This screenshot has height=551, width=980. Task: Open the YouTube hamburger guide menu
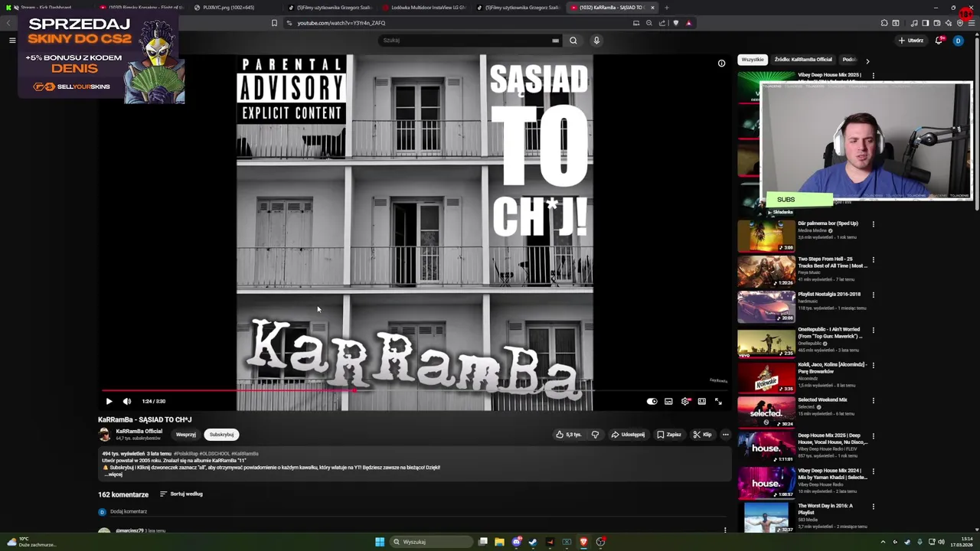pyautogui.click(x=12, y=41)
